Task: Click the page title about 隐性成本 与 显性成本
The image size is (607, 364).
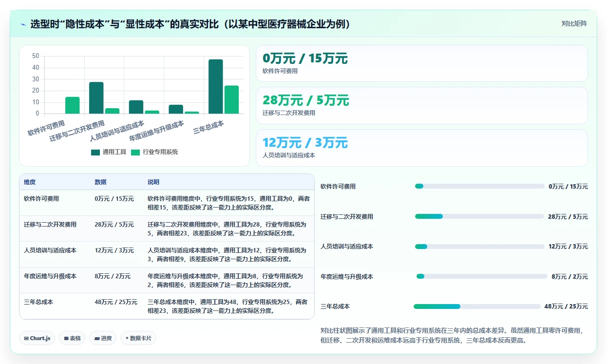Action: point(190,24)
